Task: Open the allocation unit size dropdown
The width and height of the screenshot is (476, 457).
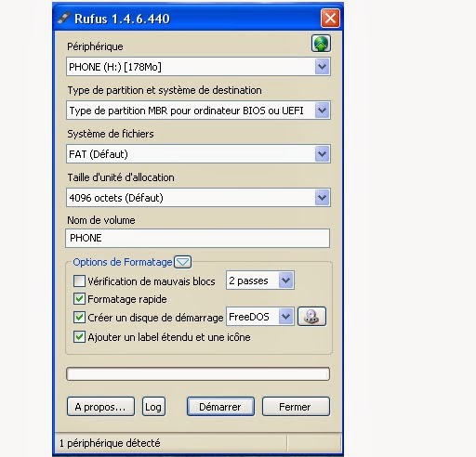Action: [x=198, y=198]
